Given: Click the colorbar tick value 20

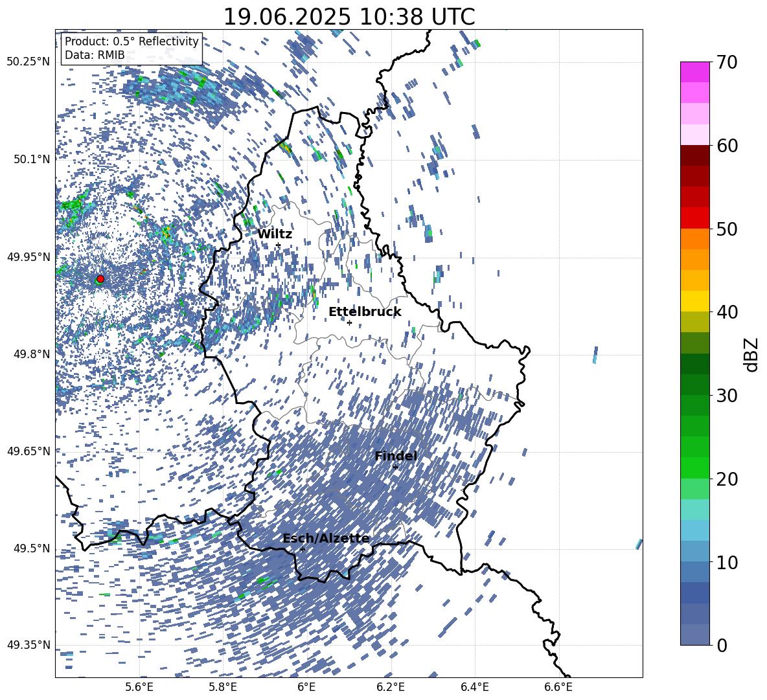Looking at the screenshot, I should pos(727,479).
